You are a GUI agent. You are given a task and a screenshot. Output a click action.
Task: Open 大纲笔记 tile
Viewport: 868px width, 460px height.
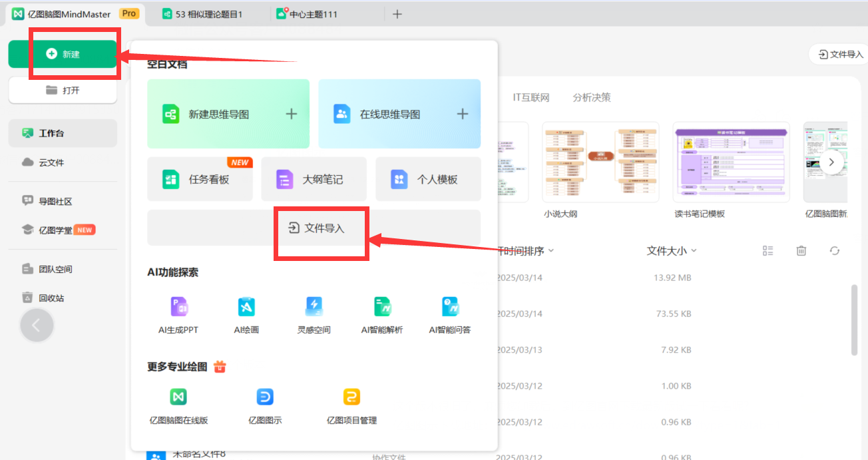click(x=314, y=179)
